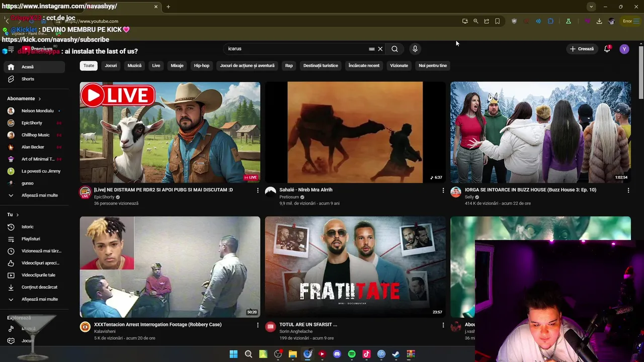Open Nelson Mondialu subscription channel

tap(34, 111)
